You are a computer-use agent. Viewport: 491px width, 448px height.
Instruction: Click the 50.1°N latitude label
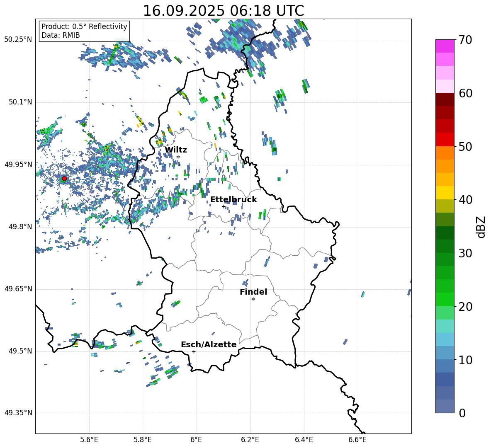point(20,102)
